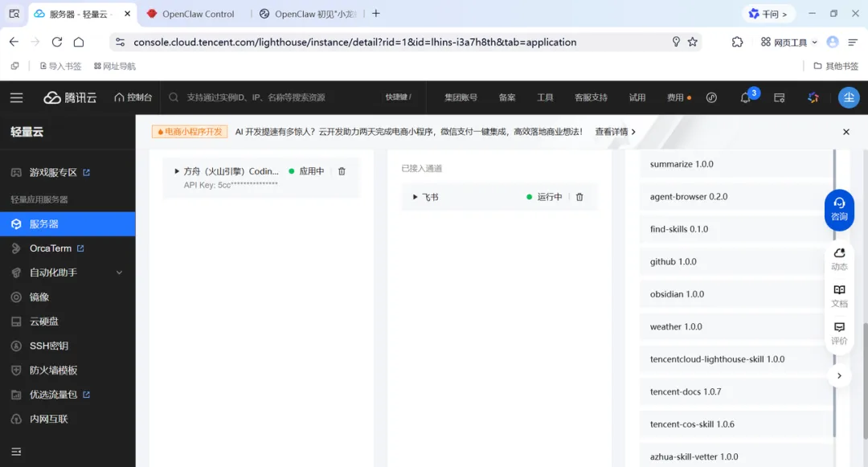Open the 试用 menu

click(637, 97)
